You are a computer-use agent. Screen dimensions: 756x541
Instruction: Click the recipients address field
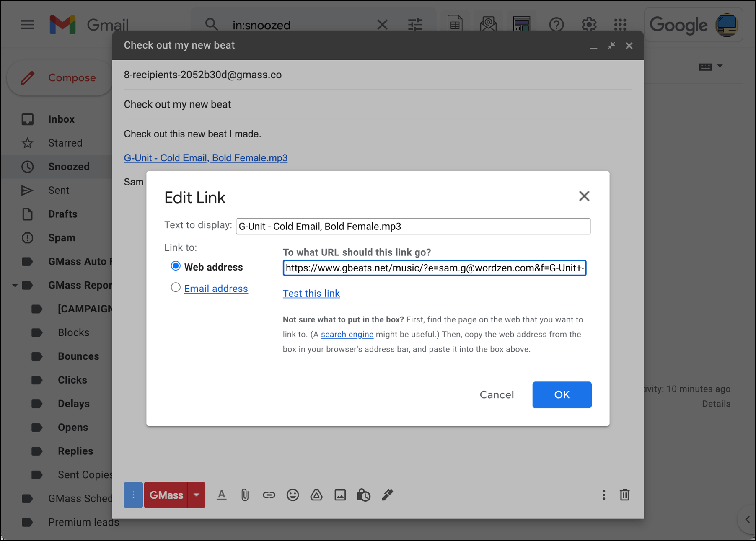[x=378, y=75]
